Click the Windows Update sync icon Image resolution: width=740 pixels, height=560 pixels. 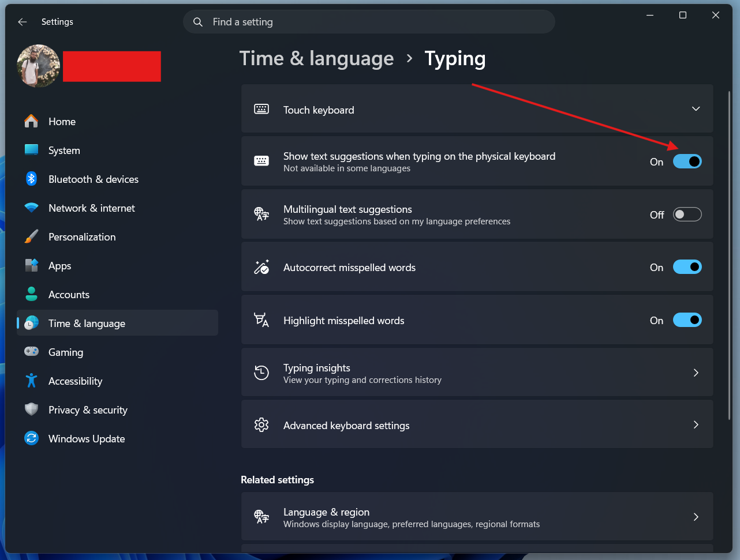(31, 438)
